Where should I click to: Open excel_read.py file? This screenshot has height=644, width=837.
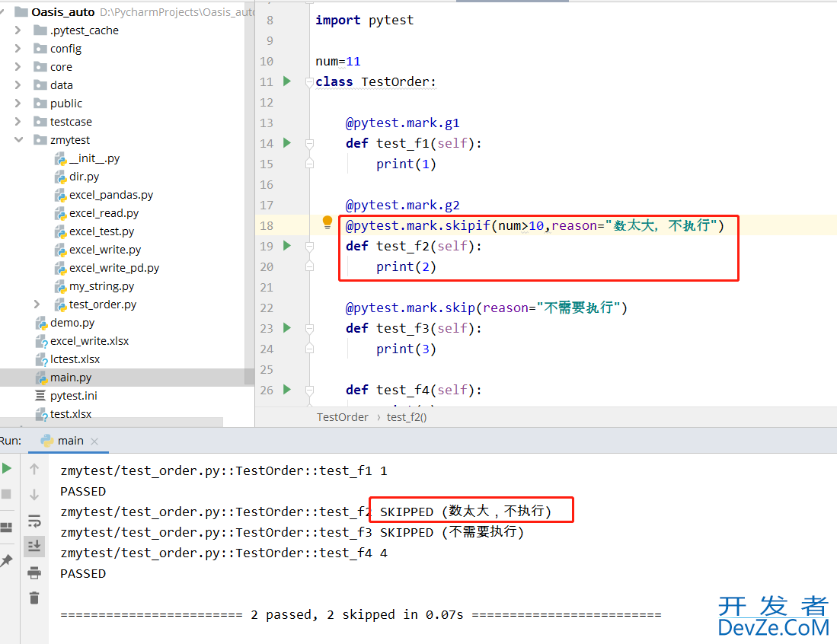[104, 213]
